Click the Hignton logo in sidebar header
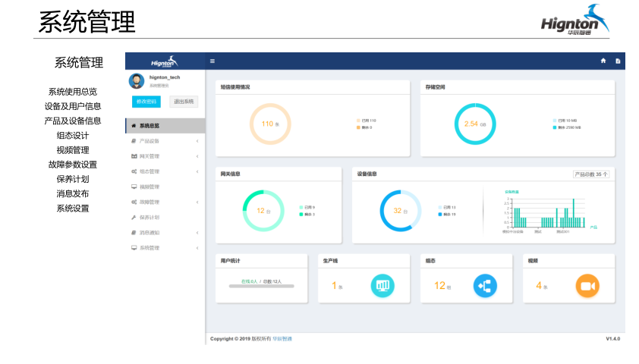Screen dimensions: 639x364 (x=164, y=61)
